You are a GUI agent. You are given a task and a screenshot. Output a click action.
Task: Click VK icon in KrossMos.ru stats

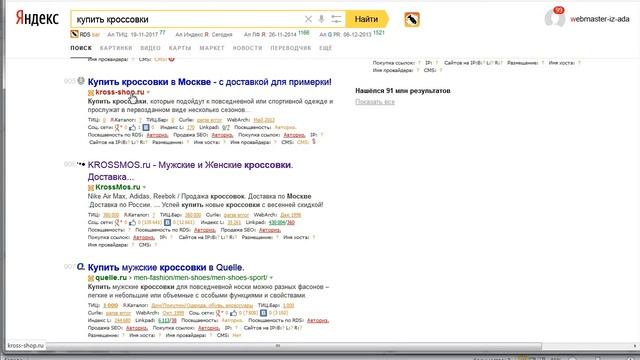point(167,223)
